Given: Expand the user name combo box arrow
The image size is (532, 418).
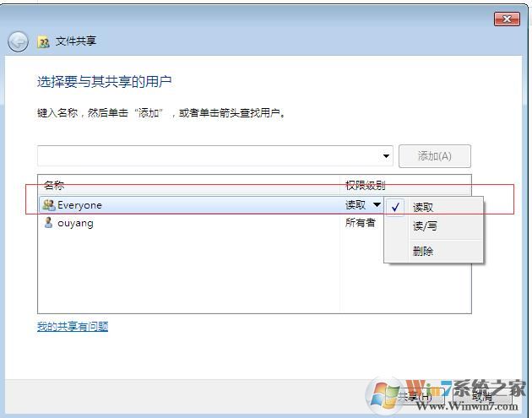Looking at the screenshot, I should click(386, 156).
